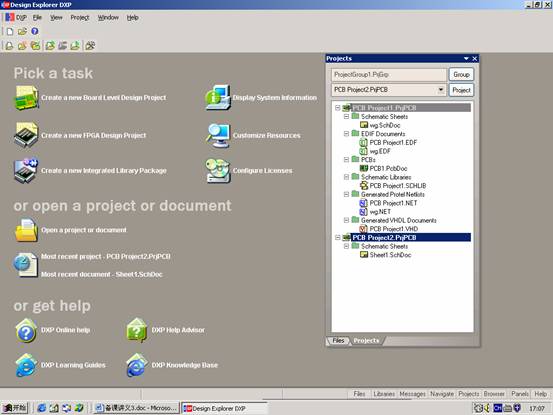The height and width of the screenshot is (415, 553).
Task: Click the Navigate status bar button
Action: pyautogui.click(x=442, y=394)
